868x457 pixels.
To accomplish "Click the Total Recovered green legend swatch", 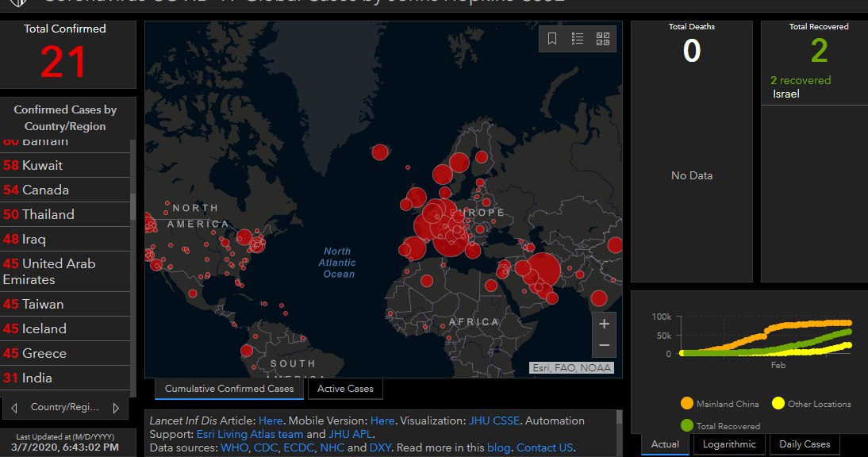I will click(687, 425).
